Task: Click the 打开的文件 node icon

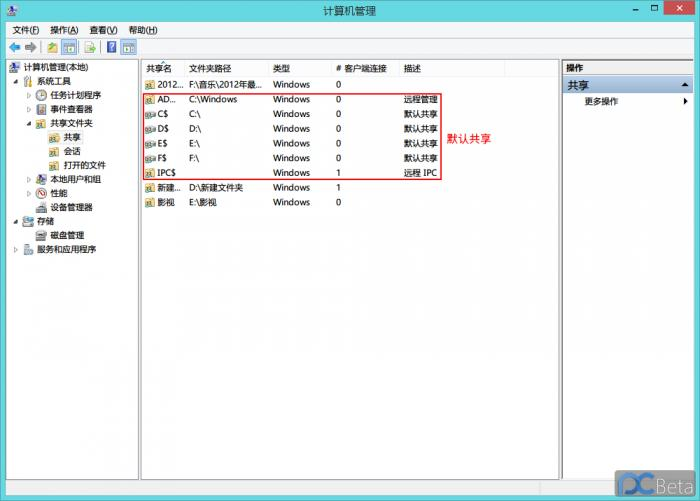Action: [54, 166]
